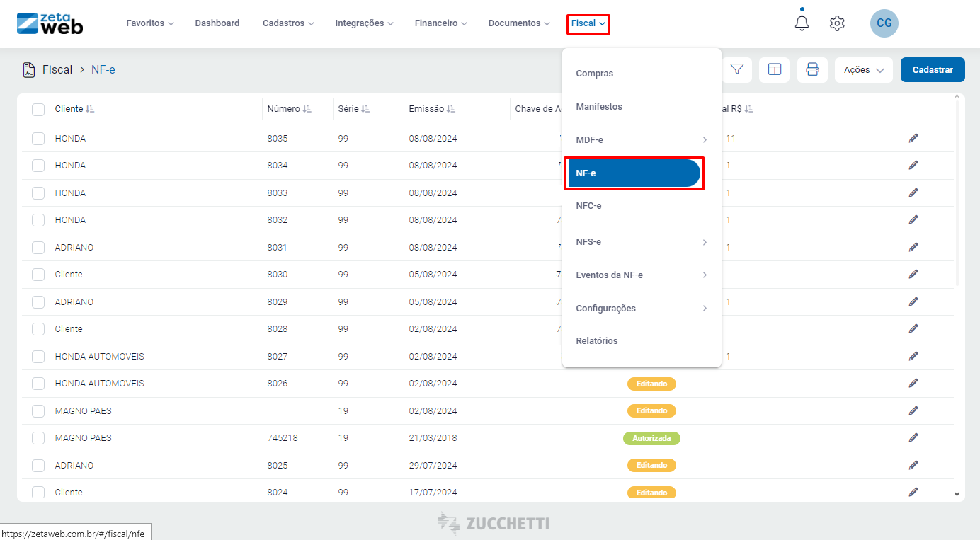Viewport: 980px width, 540px height.
Task: Check the box for HONDA invoice 8034
Action: (38, 166)
